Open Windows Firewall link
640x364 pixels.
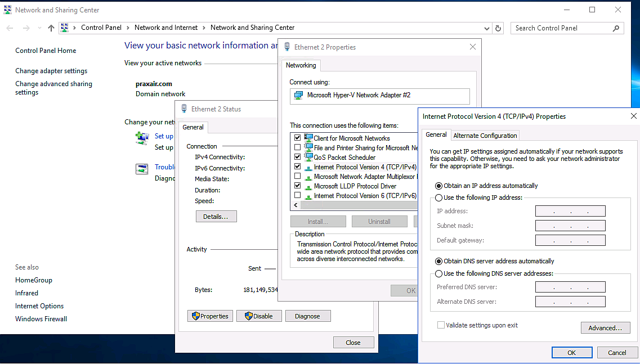click(41, 319)
